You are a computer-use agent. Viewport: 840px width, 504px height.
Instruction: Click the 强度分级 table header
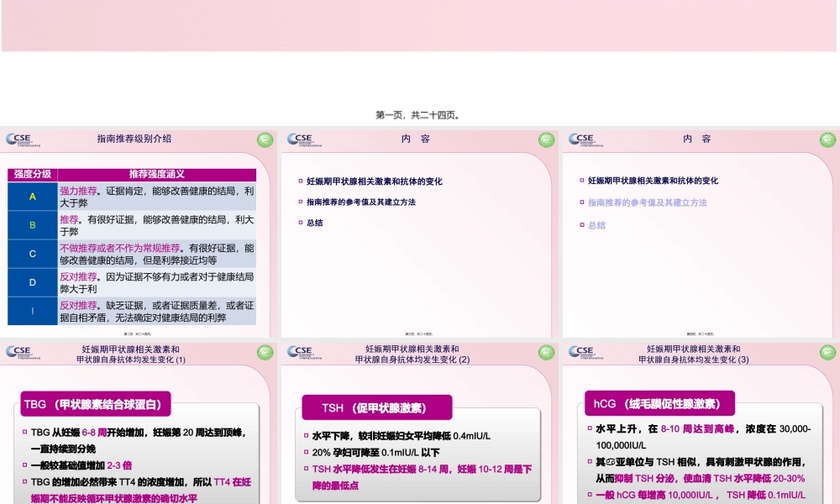tap(31, 173)
